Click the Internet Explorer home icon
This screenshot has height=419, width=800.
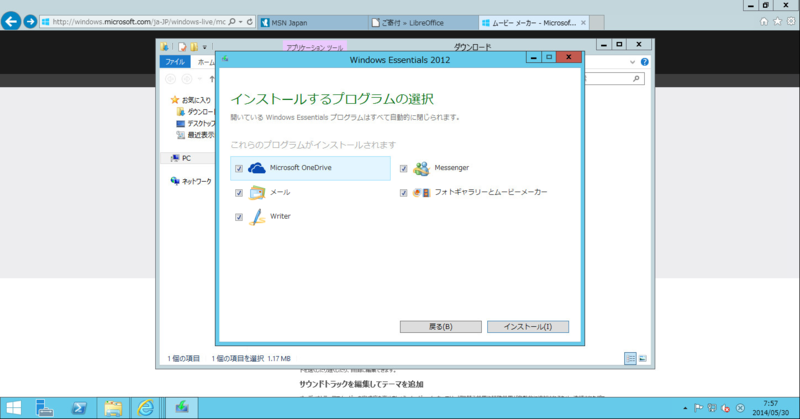[x=764, y=21]
